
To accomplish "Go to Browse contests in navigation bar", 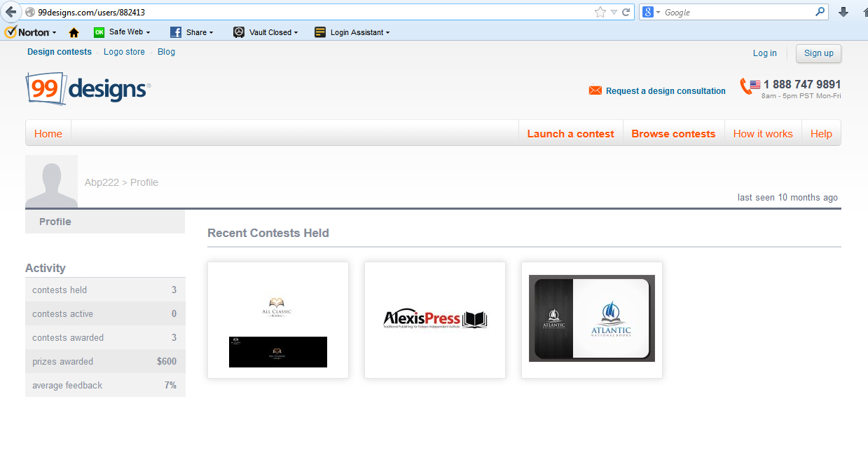I will pos(673,133).
